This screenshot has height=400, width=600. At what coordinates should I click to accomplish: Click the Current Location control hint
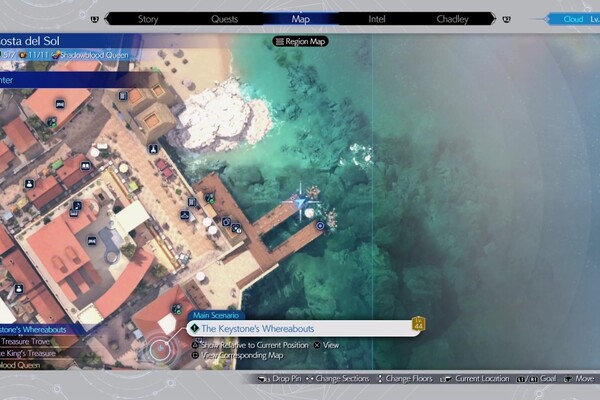pos(475,379)
